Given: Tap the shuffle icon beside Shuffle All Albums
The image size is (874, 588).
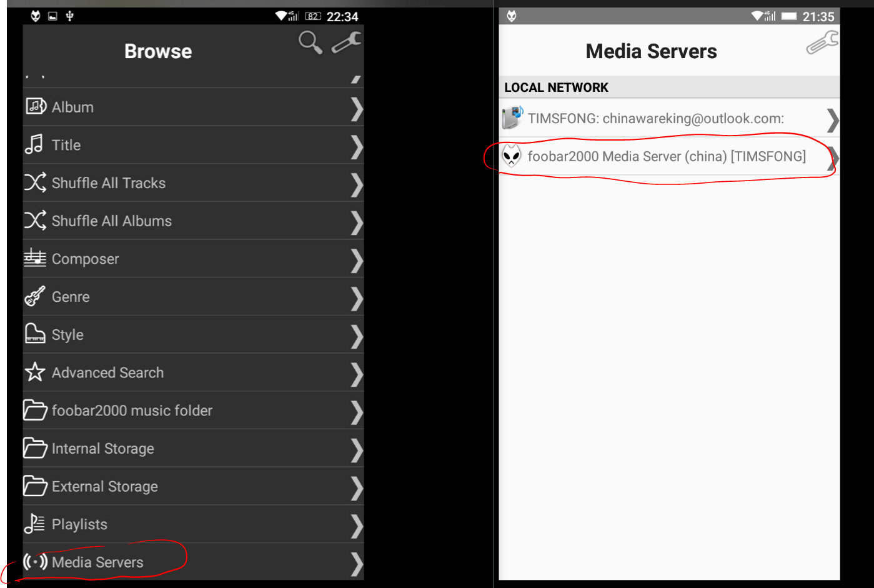Looking at the screenshot, I should [35, 221].
